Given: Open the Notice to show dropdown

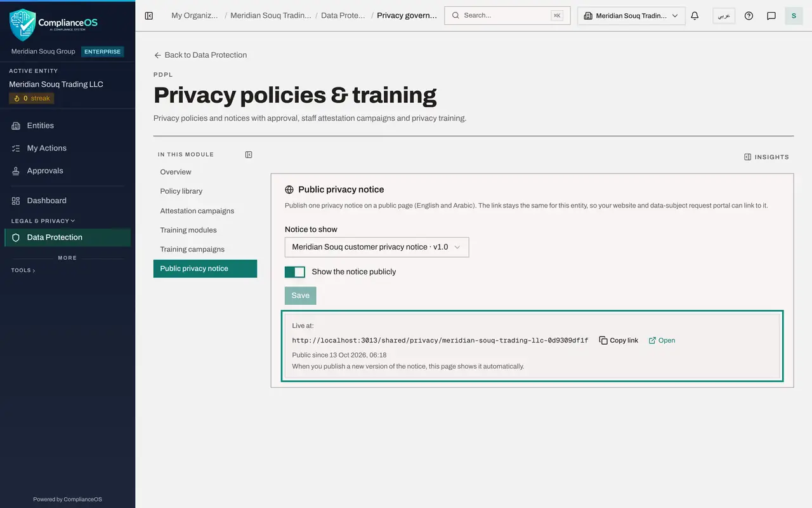Looking at the screenshot, I should [377, 247].
